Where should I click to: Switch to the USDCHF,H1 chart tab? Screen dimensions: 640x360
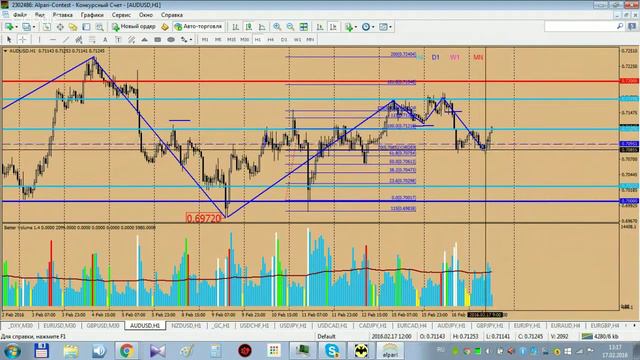(254, 326)
